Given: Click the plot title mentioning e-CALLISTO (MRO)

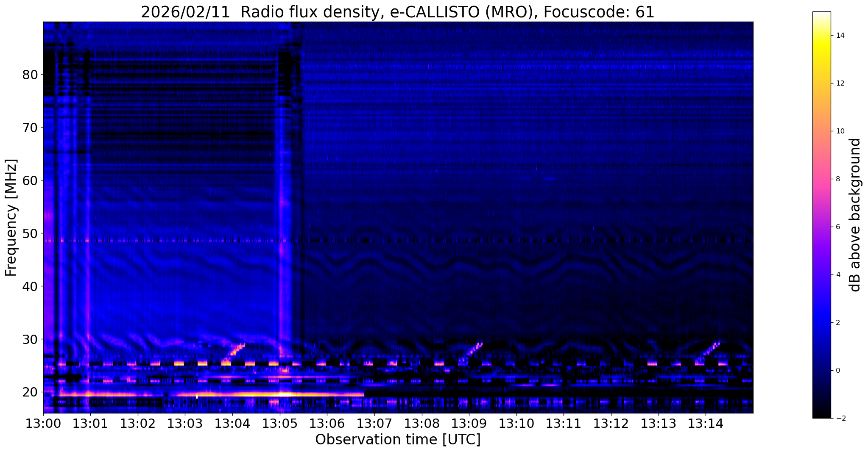Looking at the screenshot, I should pos(398,12).
